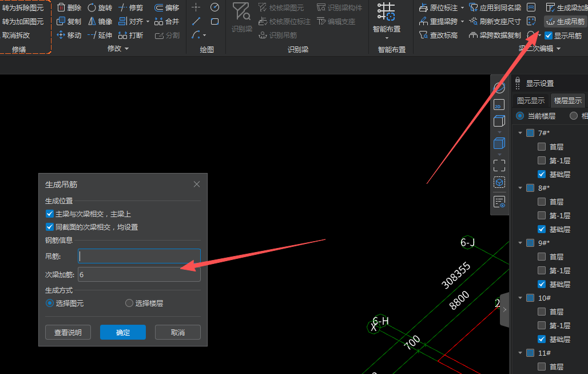Image resolution: width=588 pixels, height=374 pixels.
Task: Collapse the 9#* tree node
Action: pyautogui.click(x=520, y=243)
